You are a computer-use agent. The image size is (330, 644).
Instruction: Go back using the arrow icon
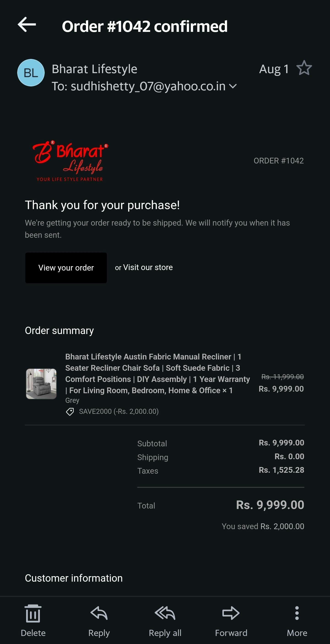[27, 25]
